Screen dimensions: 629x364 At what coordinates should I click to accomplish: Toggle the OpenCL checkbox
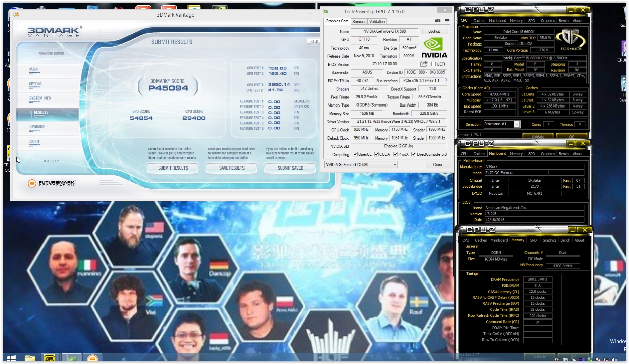point(355,154)
